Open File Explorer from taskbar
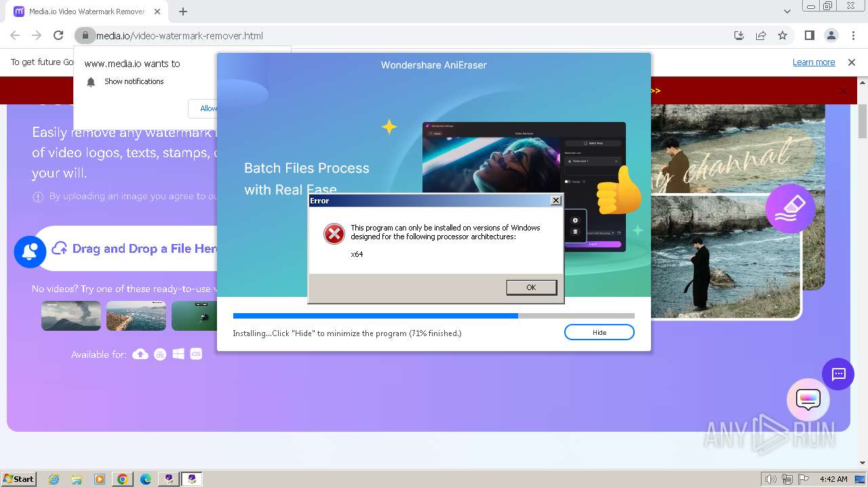This screenshot has width=868, height=488. pos(77,479)
